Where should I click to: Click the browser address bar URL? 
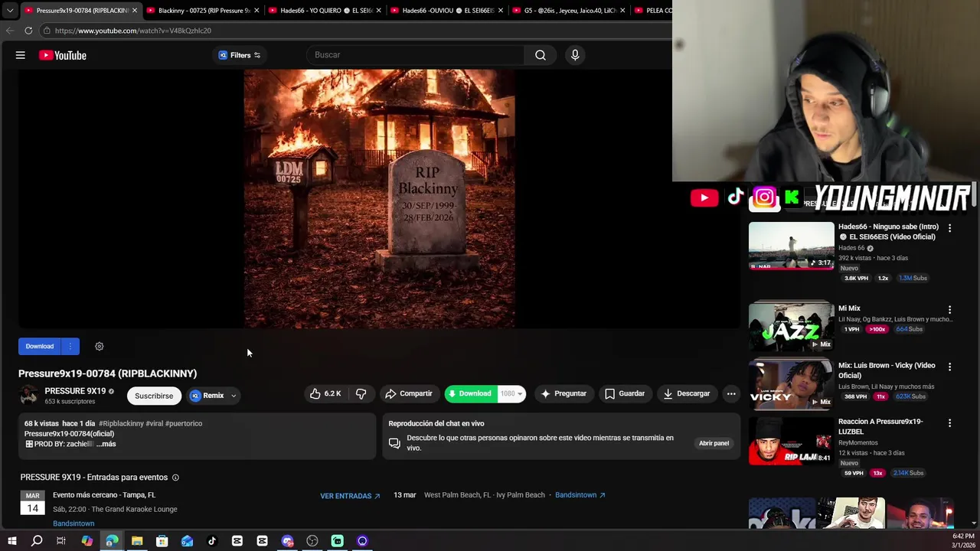[133, 31]
